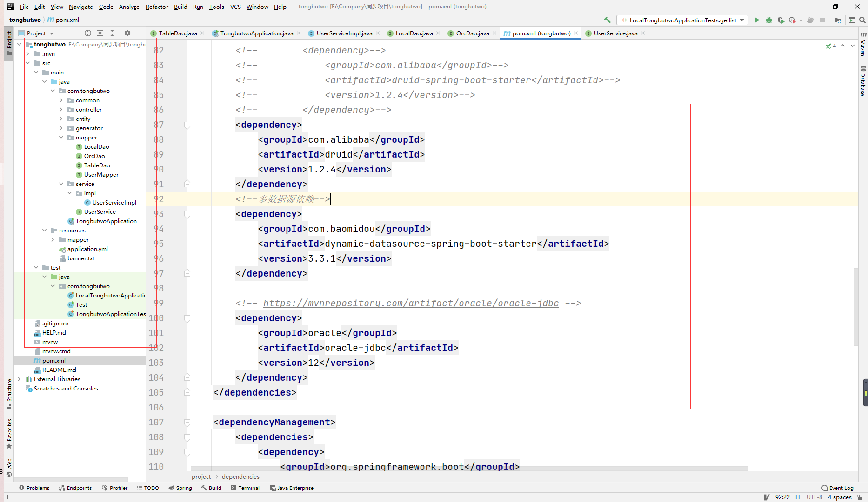Open Project panel settings via the gear icon
Screen dimensions: 868x502
127,33
